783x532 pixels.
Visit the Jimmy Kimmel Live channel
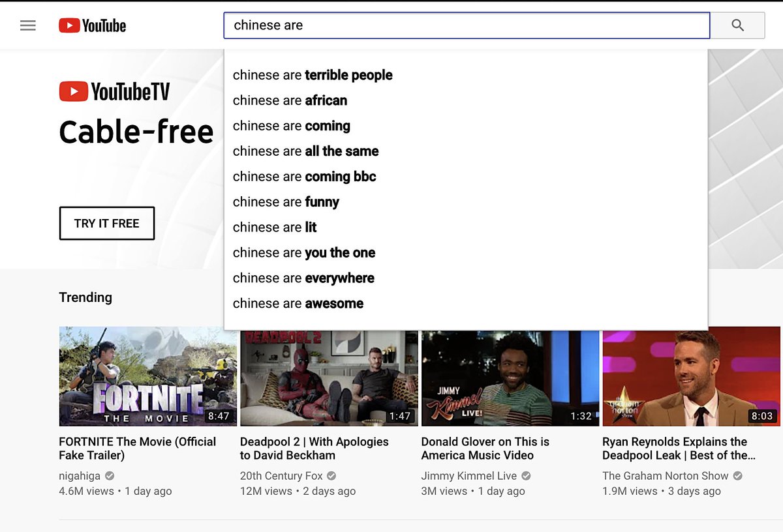point(469,476)
